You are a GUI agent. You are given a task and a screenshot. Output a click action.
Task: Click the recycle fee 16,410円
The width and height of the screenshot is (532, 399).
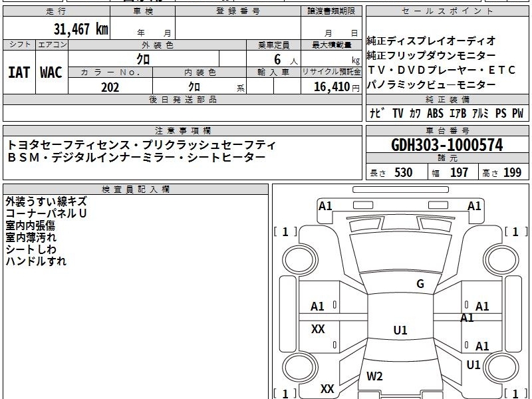click(x=336, y=87)
